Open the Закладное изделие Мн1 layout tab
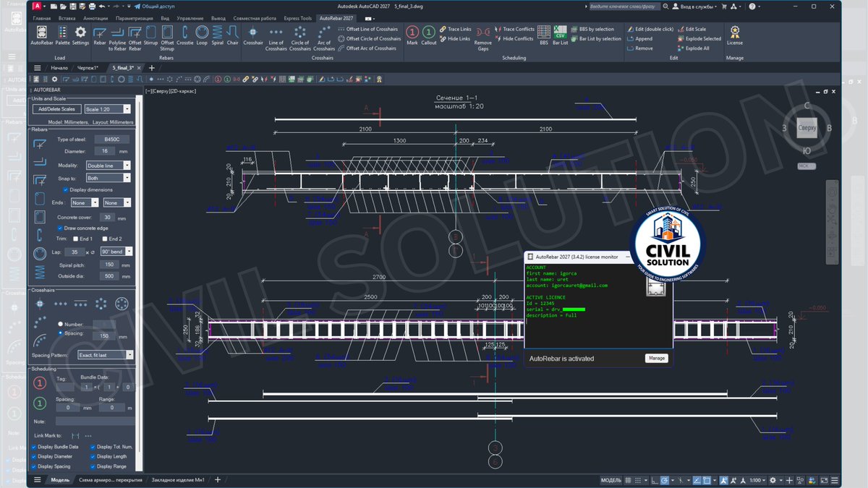Image resolution: width=868 pixels, height=488 pixels. pos(176,480)
